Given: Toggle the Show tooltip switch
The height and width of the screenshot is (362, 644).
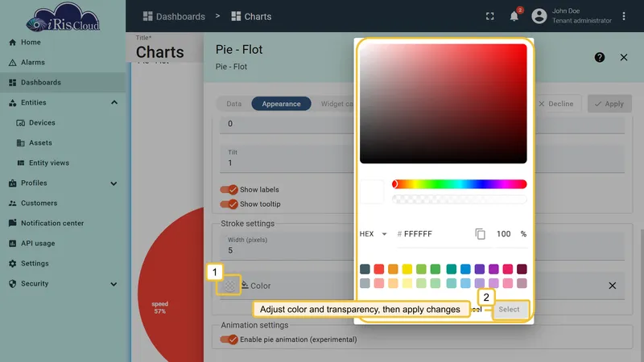Looking at the screenshot, I should tap(229, 204).
